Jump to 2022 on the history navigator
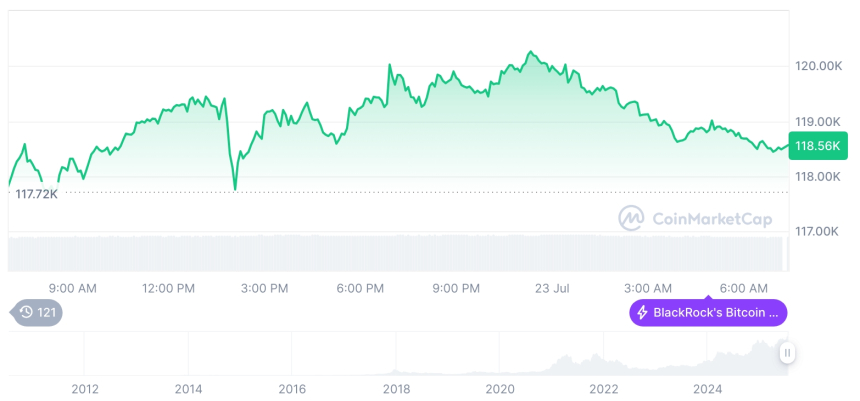Screen dimensions: 860x401 point(603,388)
